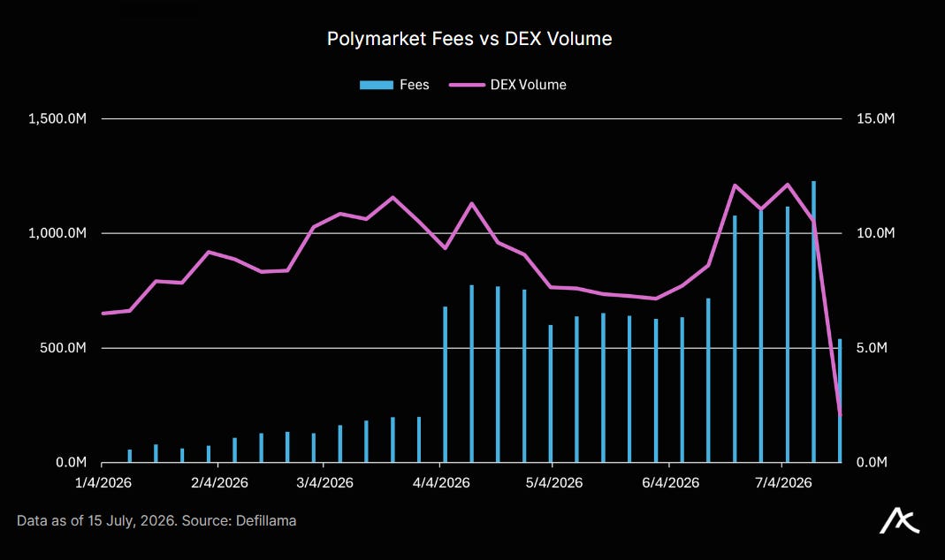Screen dimensions: 945x560
Task: Click the 1,500.0M left axis label
Action: tap(57, 118)
